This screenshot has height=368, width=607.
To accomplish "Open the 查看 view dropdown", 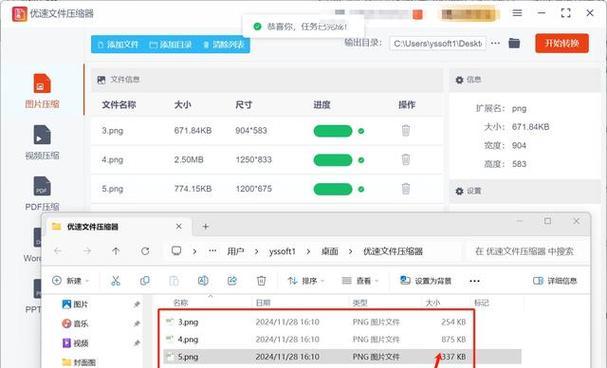I will [x=360, y=281].
